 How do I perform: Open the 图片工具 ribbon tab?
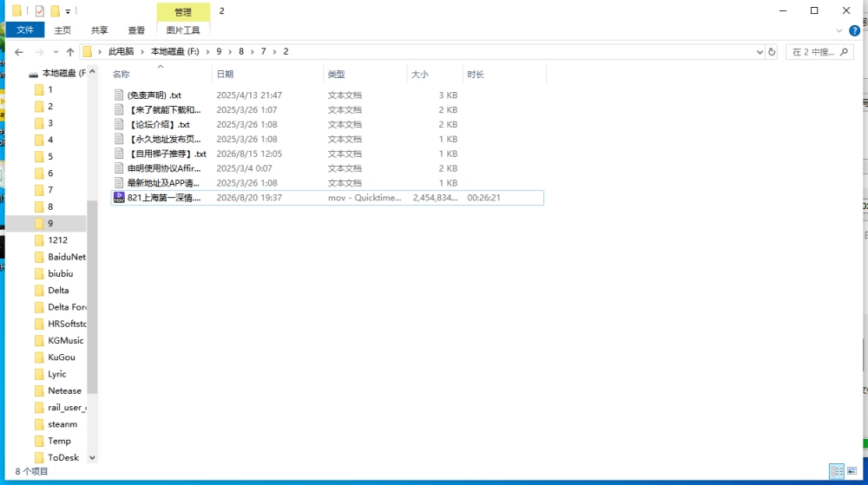coord(183,30)
